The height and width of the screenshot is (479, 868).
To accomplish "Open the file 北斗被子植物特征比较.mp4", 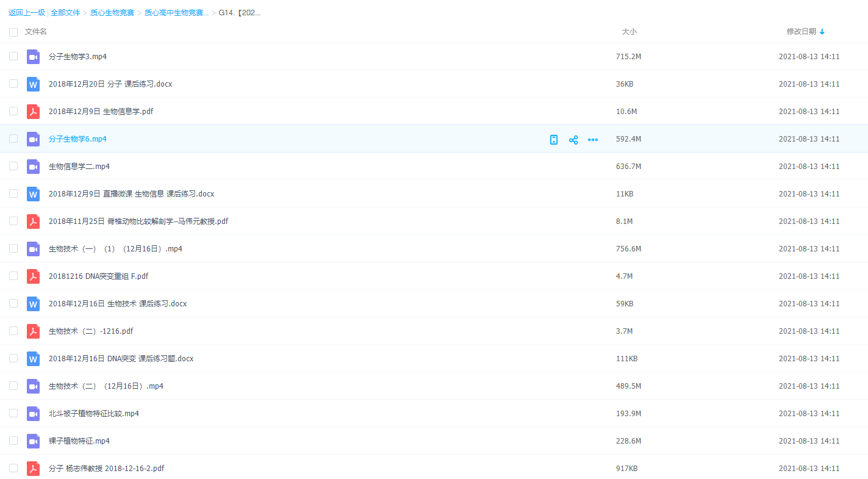I will coord(94,414).
